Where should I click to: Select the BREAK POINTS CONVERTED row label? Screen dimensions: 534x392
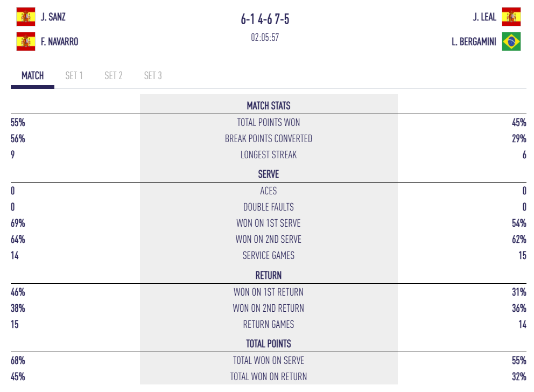pos(268,139)
